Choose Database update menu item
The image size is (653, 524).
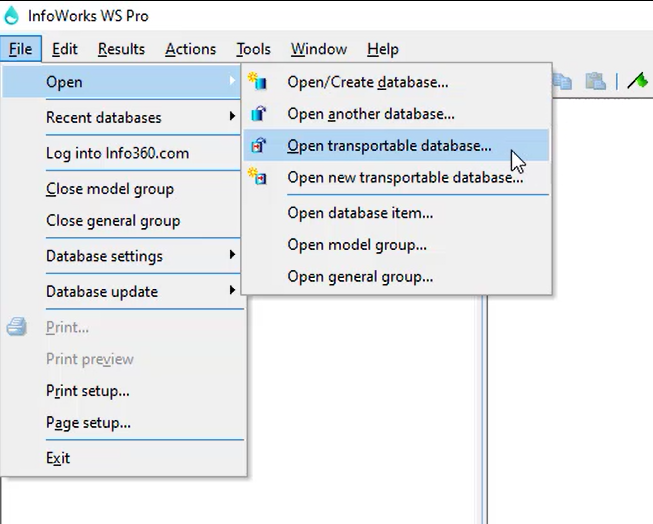click(121, 291)
